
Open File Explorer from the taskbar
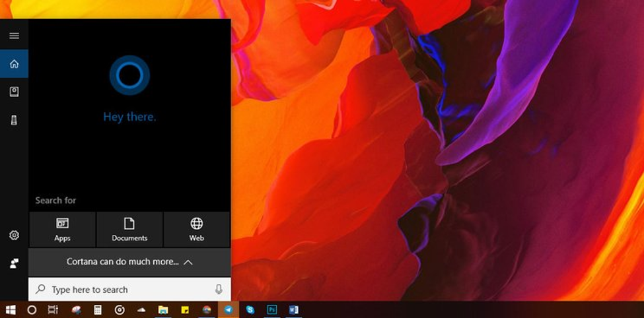(x=163, y=310)
